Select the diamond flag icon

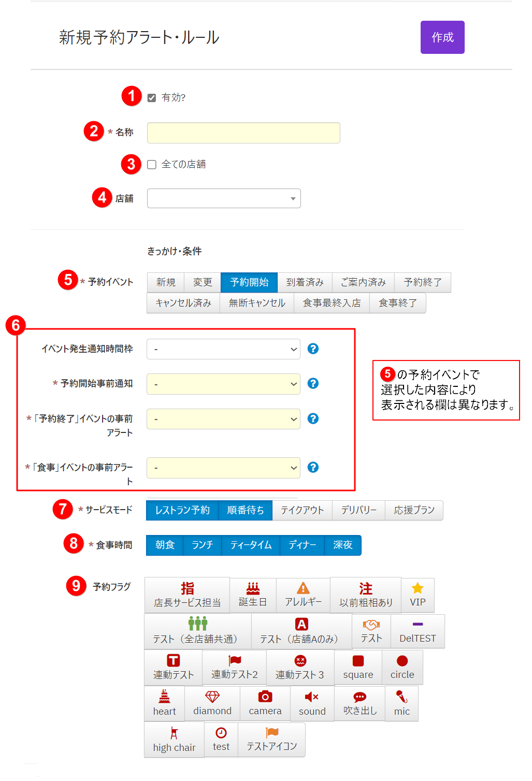point(212,703)
